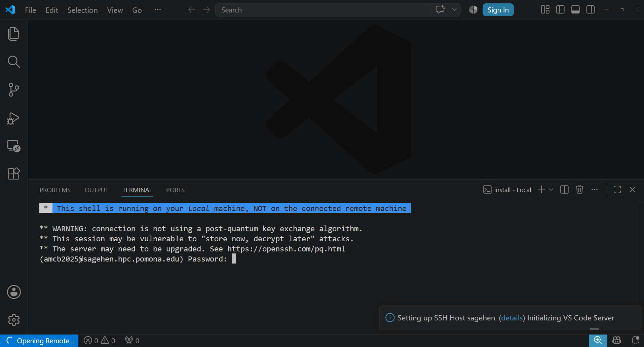Open the Edit menu
Image resolution: width=644 pixels, height=347 pixels.
[52, 10]
